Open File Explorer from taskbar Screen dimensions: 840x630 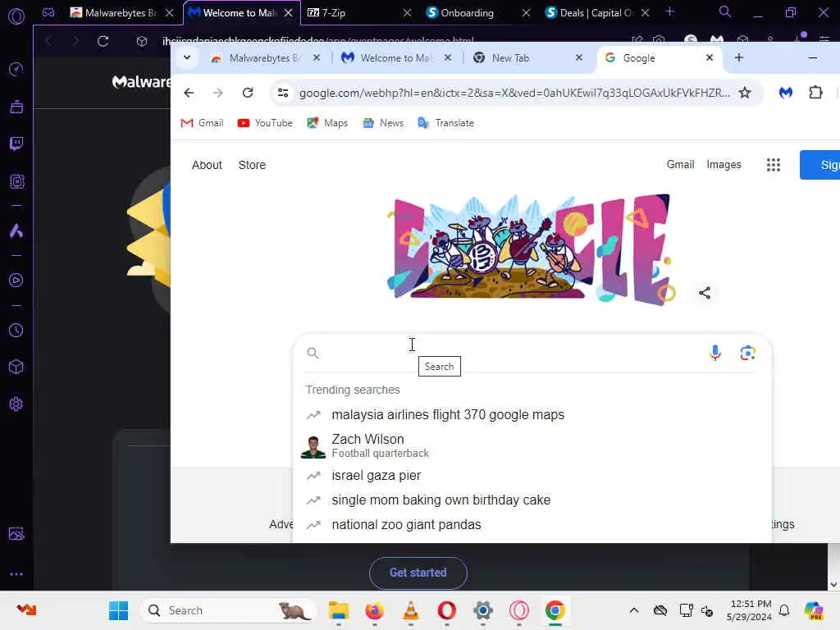click(x=339, y=610)
